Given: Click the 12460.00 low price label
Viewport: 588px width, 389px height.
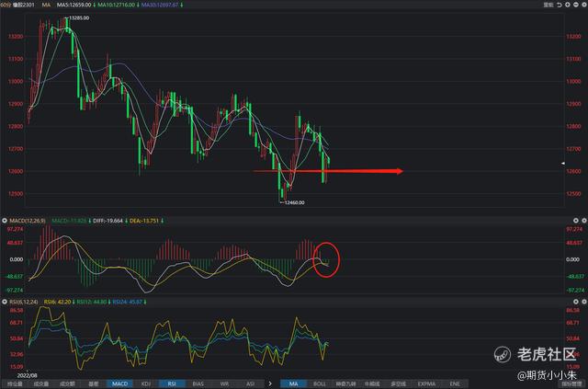Looking at the screenshot, I should coord(294,202).
